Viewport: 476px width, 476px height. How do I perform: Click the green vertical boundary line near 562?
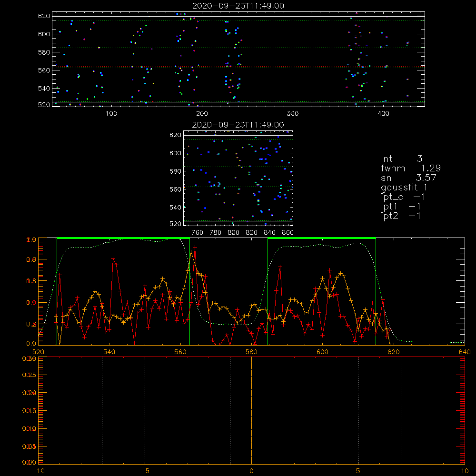pos(190,291)
